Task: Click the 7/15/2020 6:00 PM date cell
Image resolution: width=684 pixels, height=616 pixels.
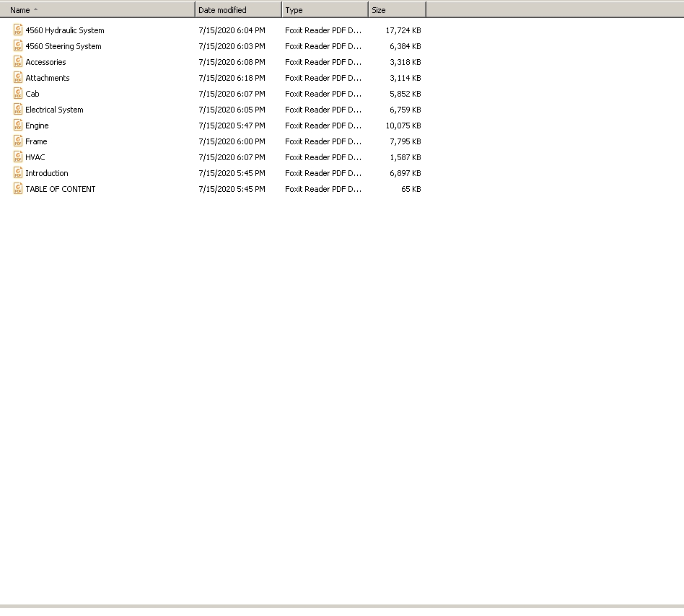Action: pyautogui.click(x=232, y=141)
